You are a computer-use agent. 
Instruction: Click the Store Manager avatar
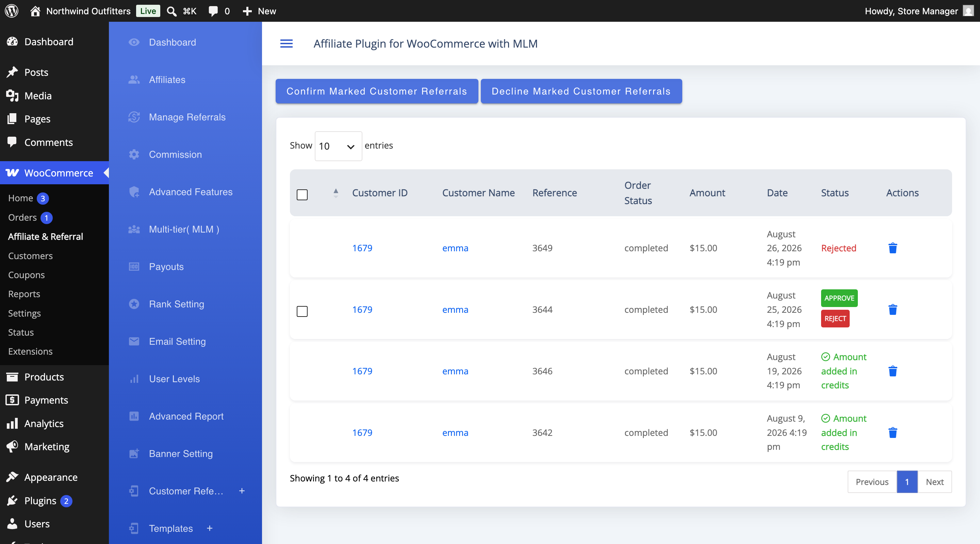(968, 11)
